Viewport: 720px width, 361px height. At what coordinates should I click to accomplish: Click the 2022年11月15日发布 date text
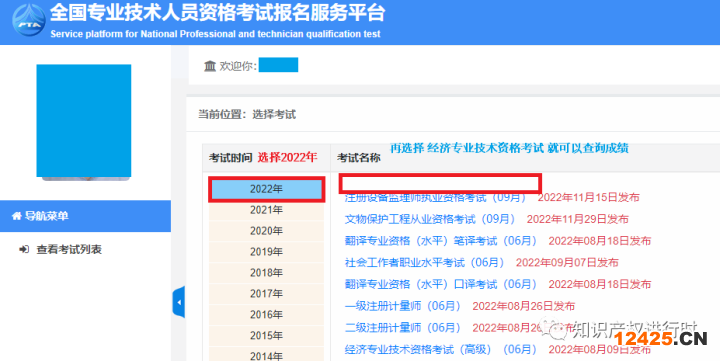tap(589, 197)
